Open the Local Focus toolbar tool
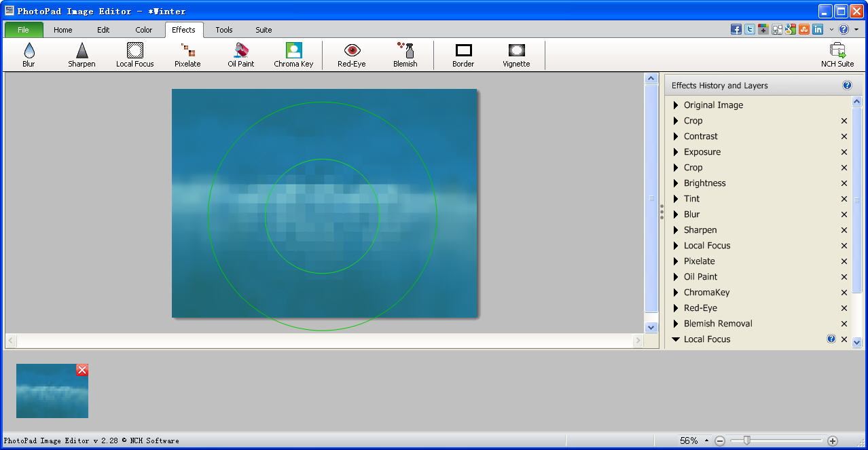Screen dimensions: 868x450 135,55
